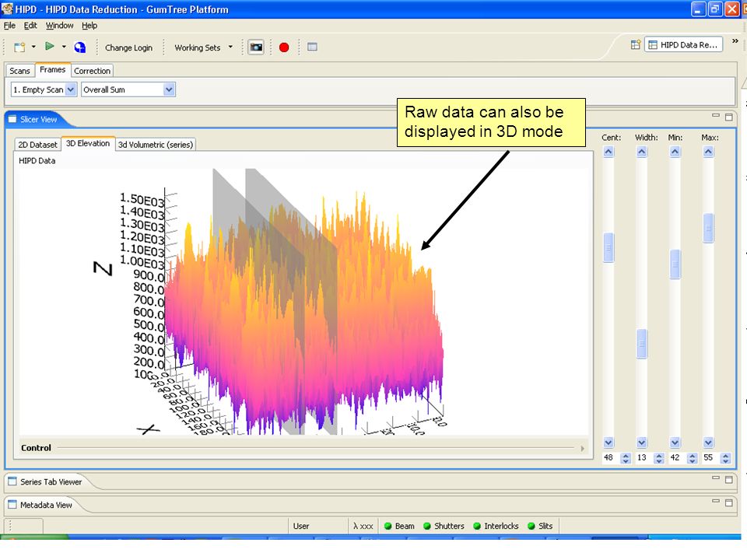Activate the Metadata View tab
Viewport: 747px width, 560px height.
tap(46, 506)
